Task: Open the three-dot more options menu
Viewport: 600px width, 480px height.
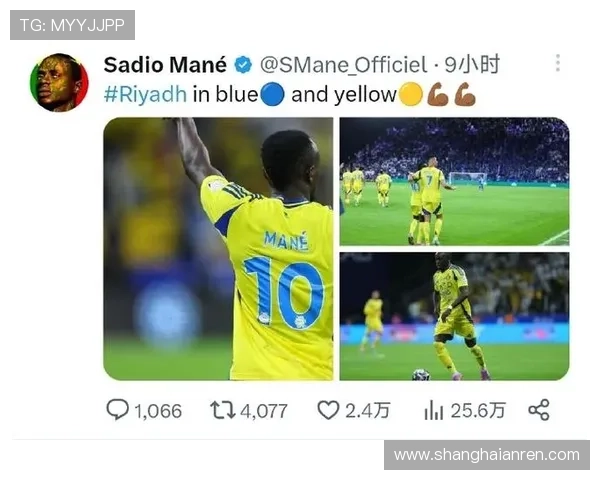Action: click(x=558, y=63)
